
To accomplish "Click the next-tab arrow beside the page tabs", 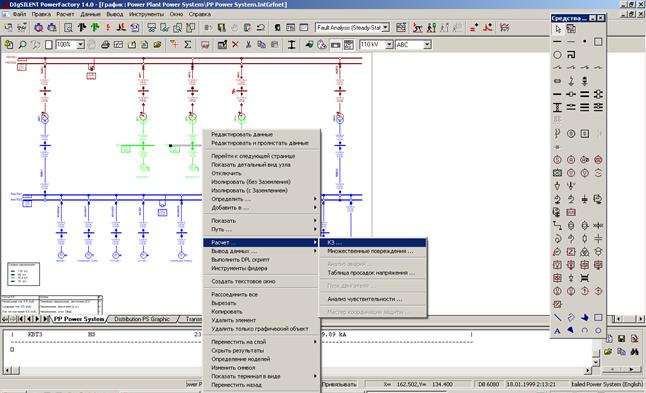I will coord(37,319).
